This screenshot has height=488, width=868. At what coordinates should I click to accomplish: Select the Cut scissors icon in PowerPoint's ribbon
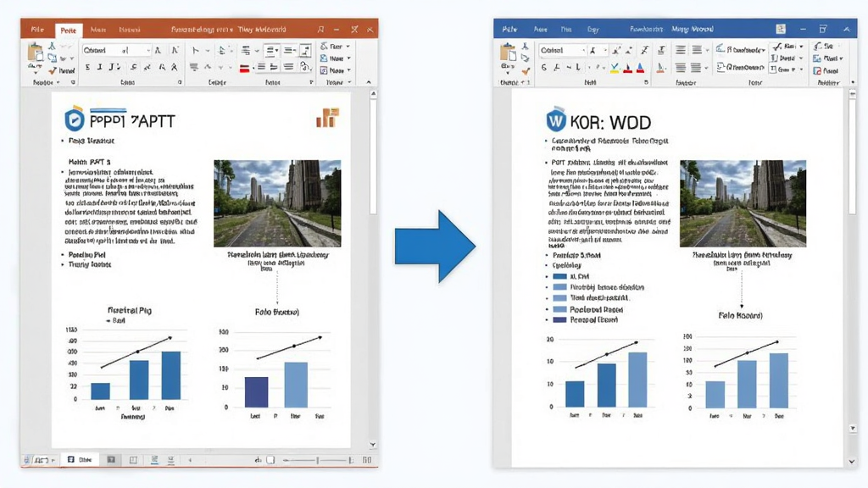click(52, 47)
